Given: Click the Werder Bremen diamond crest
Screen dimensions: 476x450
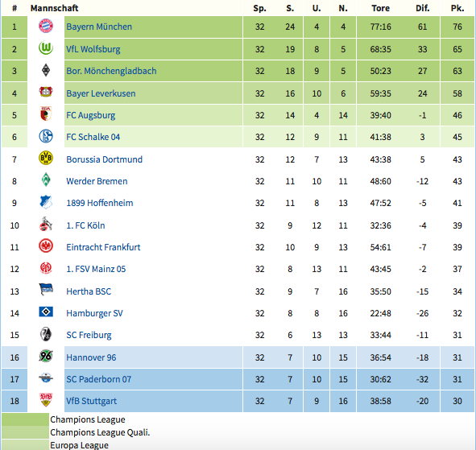Looking at the screenshot, I should tap(46, 180).
